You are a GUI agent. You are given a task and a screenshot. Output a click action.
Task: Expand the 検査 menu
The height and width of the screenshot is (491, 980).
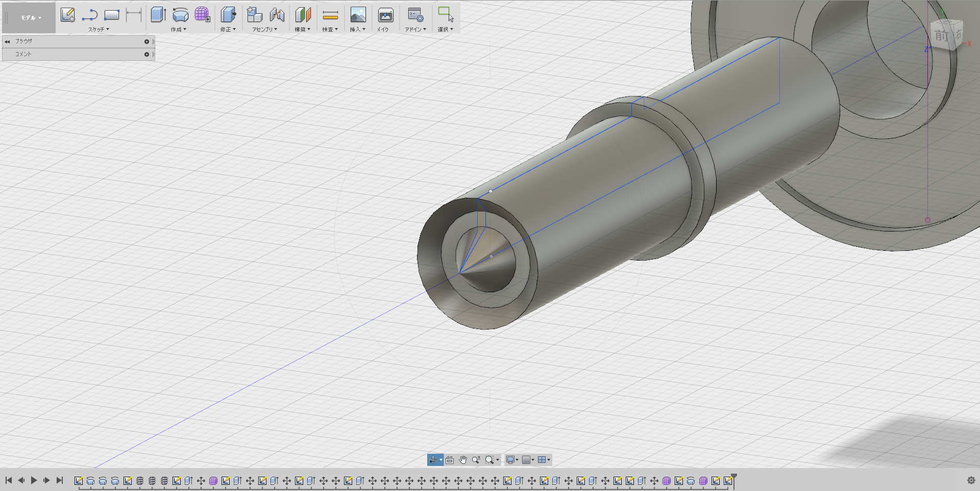click(x=330, y=30)
